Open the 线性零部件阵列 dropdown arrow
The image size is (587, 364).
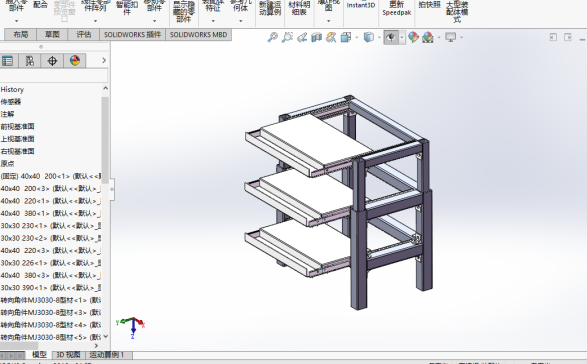click(x=95, y=21)
